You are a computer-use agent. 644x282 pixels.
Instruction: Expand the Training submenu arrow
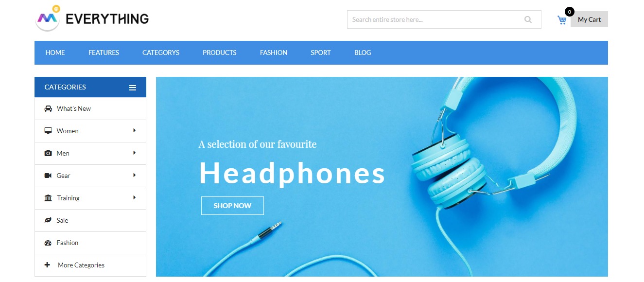click(134, 197)
